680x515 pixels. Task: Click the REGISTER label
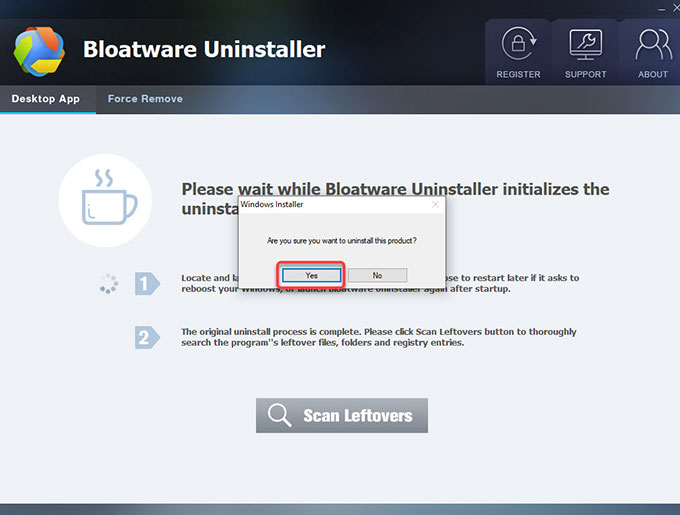click(x=519, y=75)
